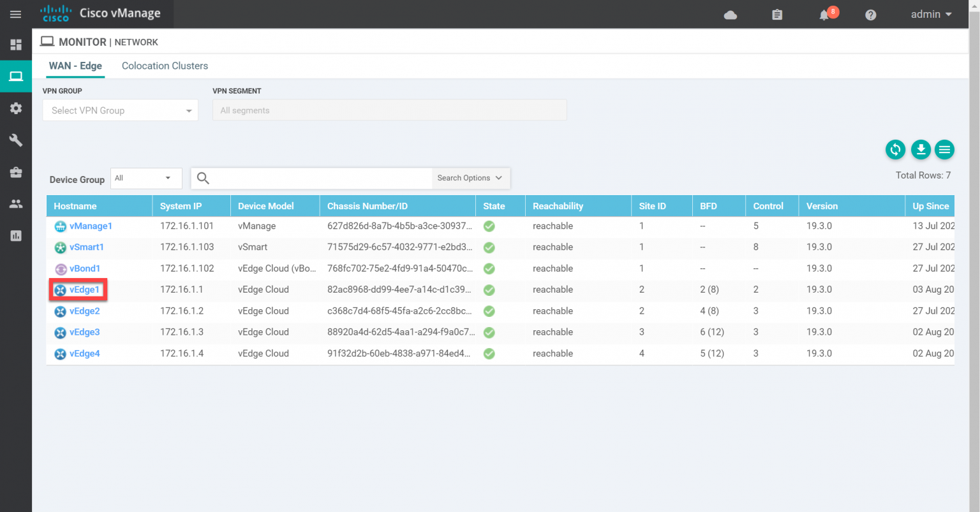This screenshot has height=512, width=980.
Task: Select the Monitor sidebar icon
Action: point(16,76)
